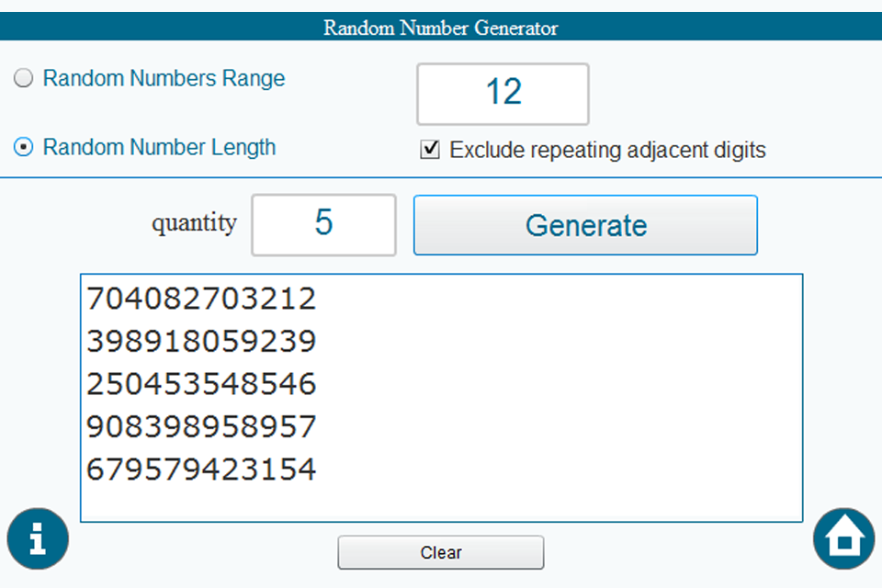This screenshot has width=882, height=588.
Task: Select the Random Numbers Range radio button
Action: [24, 80]
